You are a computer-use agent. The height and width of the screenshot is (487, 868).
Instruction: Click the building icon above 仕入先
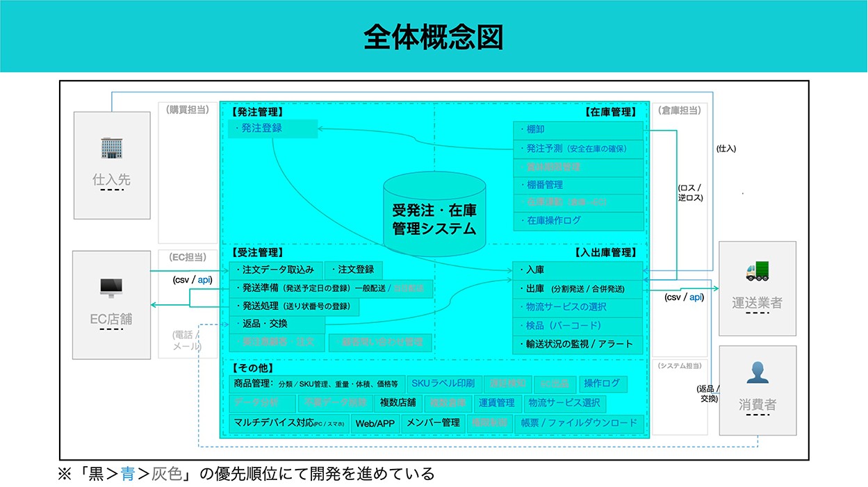[111, 148]
